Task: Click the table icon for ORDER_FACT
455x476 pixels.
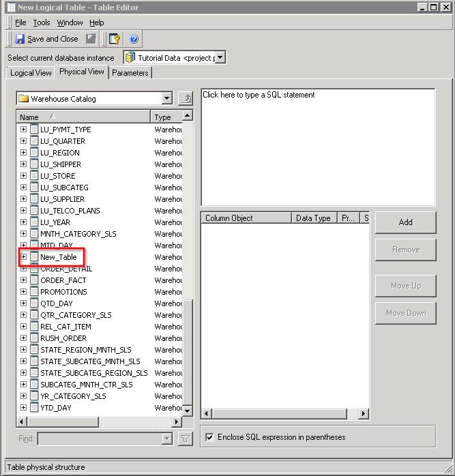Action: pos(34,280)
